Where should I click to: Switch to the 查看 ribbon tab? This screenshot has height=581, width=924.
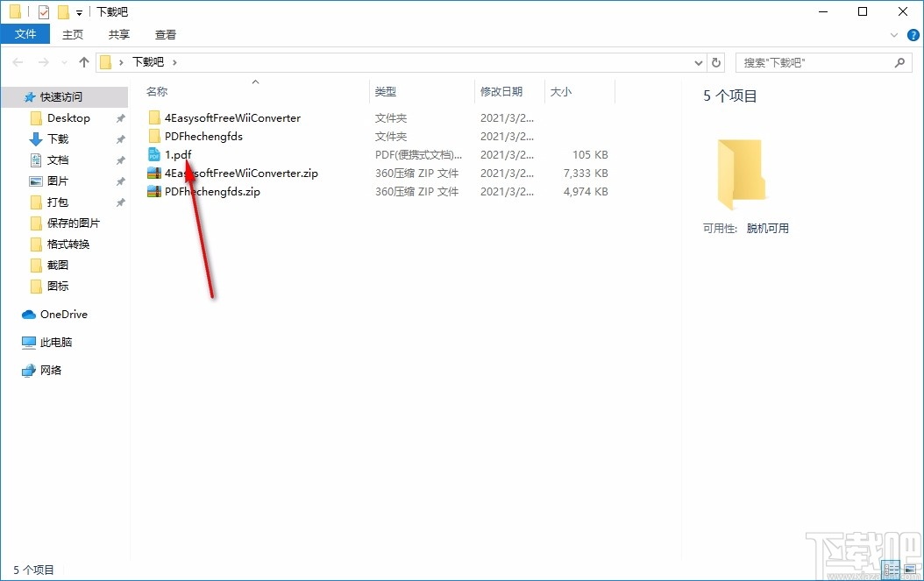[x=165, y=34]
